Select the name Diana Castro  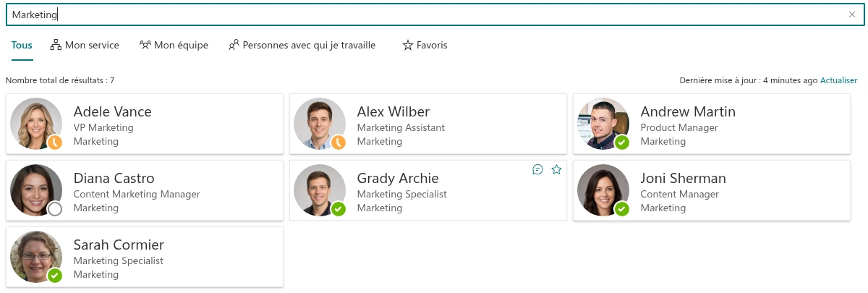(x=114, y=178)
